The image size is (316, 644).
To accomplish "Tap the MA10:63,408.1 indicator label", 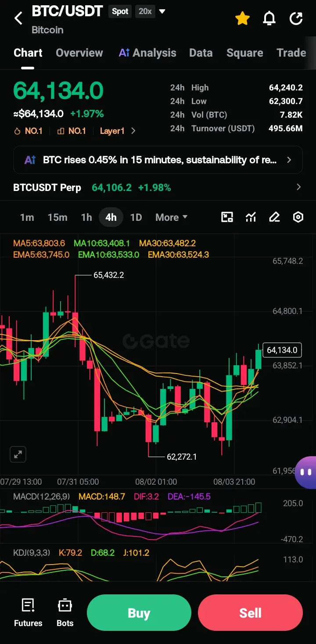I will click(102, 243).
